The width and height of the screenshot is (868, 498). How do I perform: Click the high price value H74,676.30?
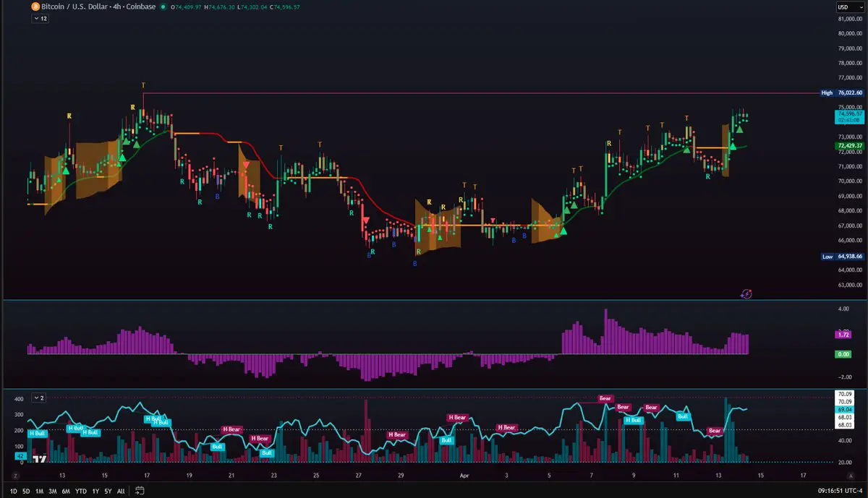coord(219,7)
